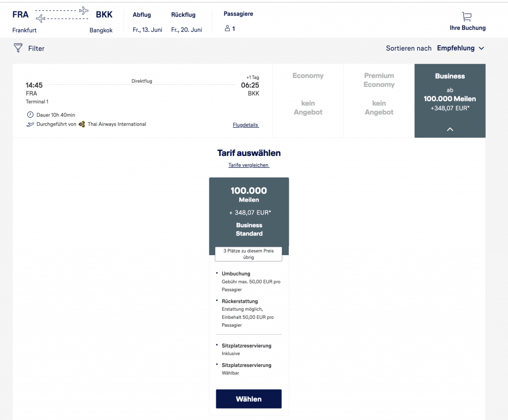This screenshot has height=420, width=508.
Task: Click the round-trip airplanes route icon
Action: 62,14
